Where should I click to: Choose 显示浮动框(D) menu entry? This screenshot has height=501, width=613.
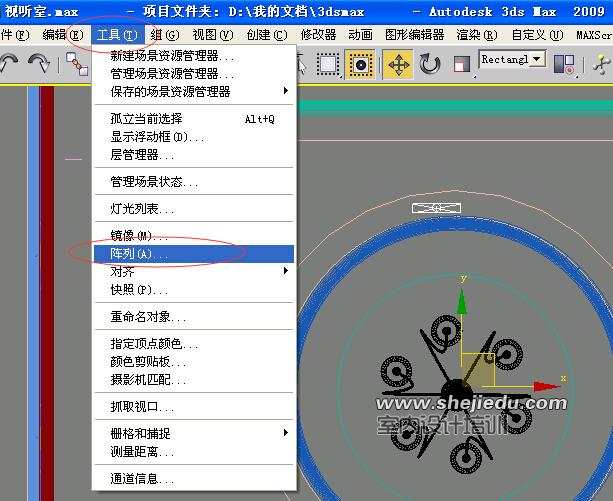click(x=194, y=137)
